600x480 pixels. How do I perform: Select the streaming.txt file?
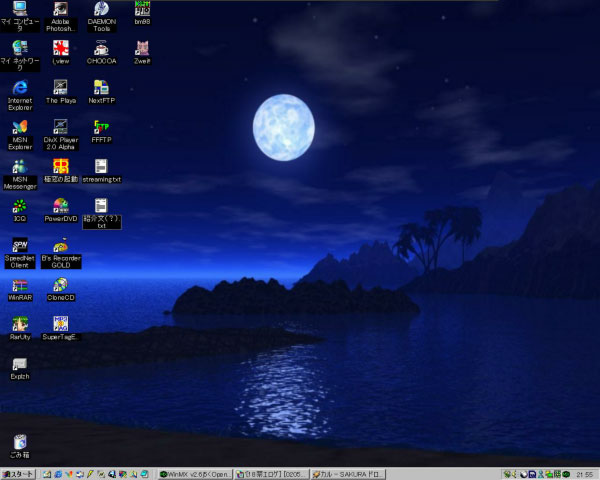[101, 166]
